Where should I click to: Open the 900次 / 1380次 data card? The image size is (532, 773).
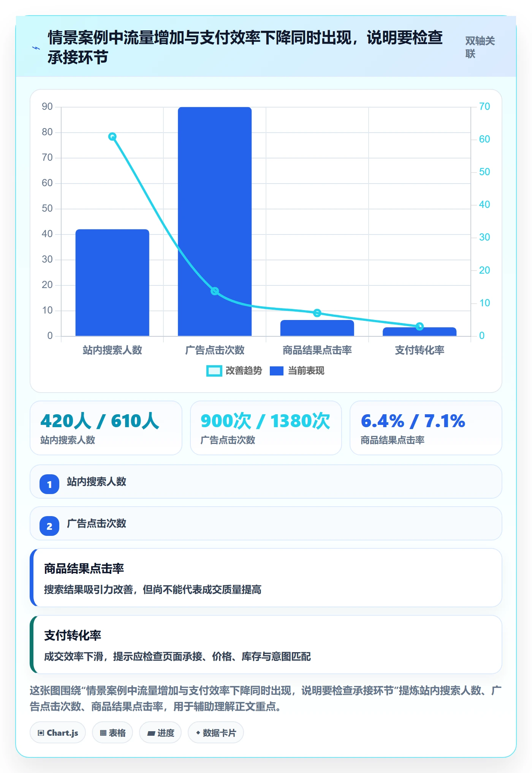click(x=266, y=428)
